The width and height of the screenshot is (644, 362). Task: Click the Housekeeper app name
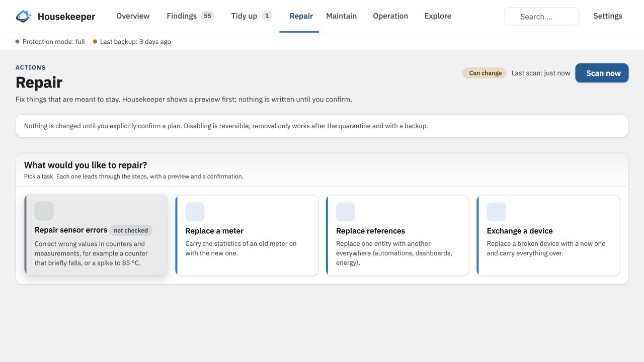pos(66,17)
